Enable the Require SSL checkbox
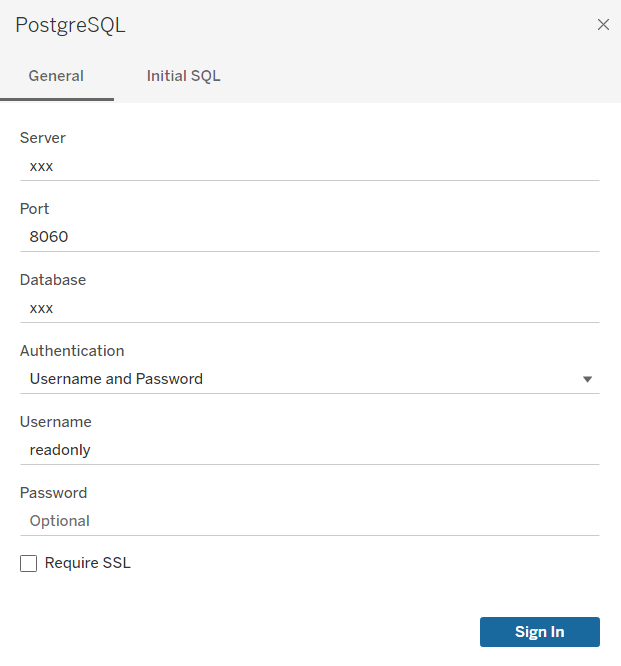 [29, 564]
